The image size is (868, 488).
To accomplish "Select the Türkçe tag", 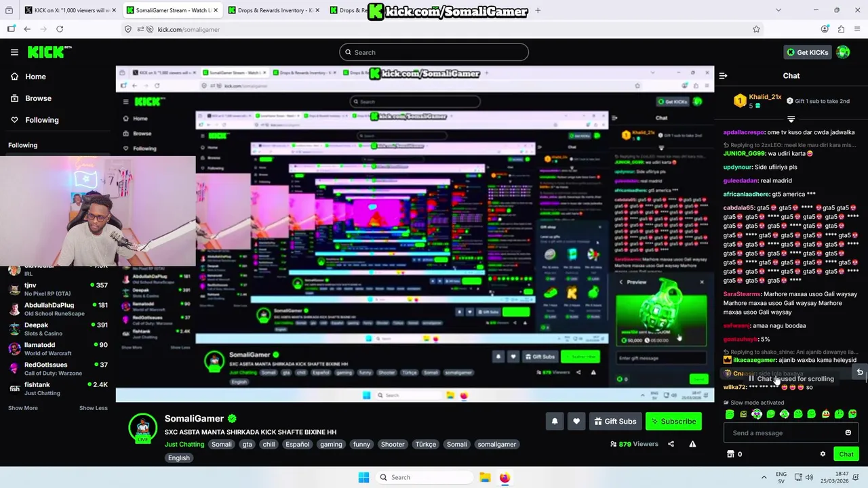I will (426, 445).
